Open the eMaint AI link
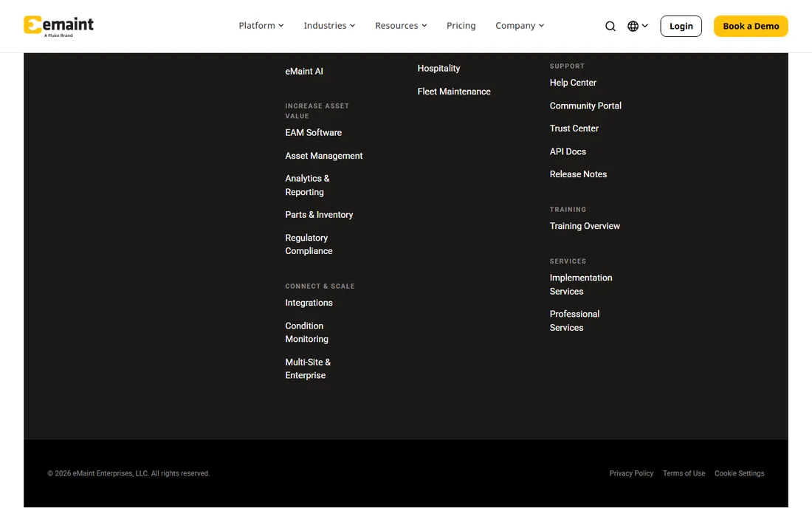 (x=304, y=72)
